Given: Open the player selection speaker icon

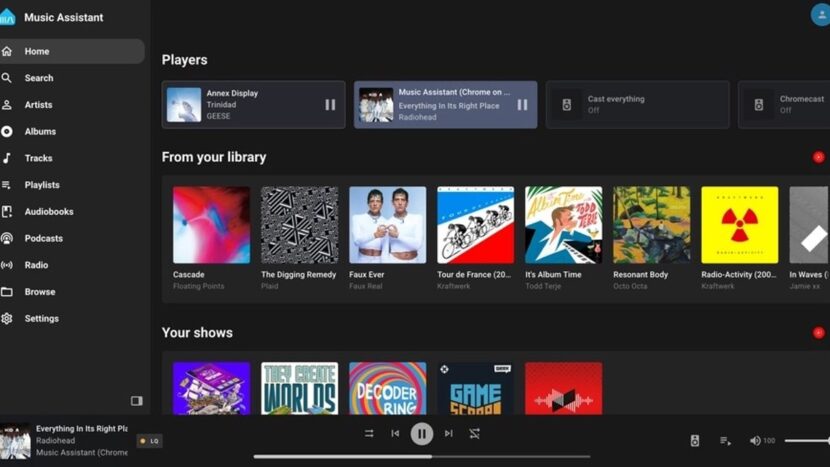Looking at the screenshot, I should click(695, 440).
